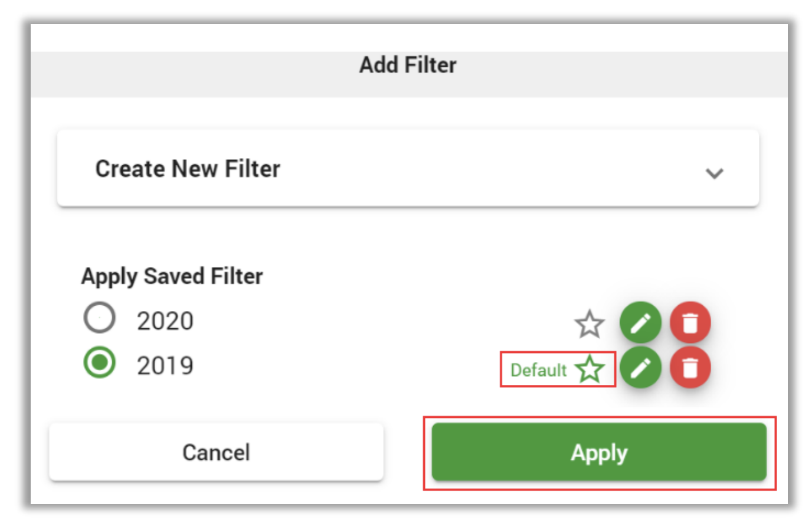Select the 2019 radio button

99,362
